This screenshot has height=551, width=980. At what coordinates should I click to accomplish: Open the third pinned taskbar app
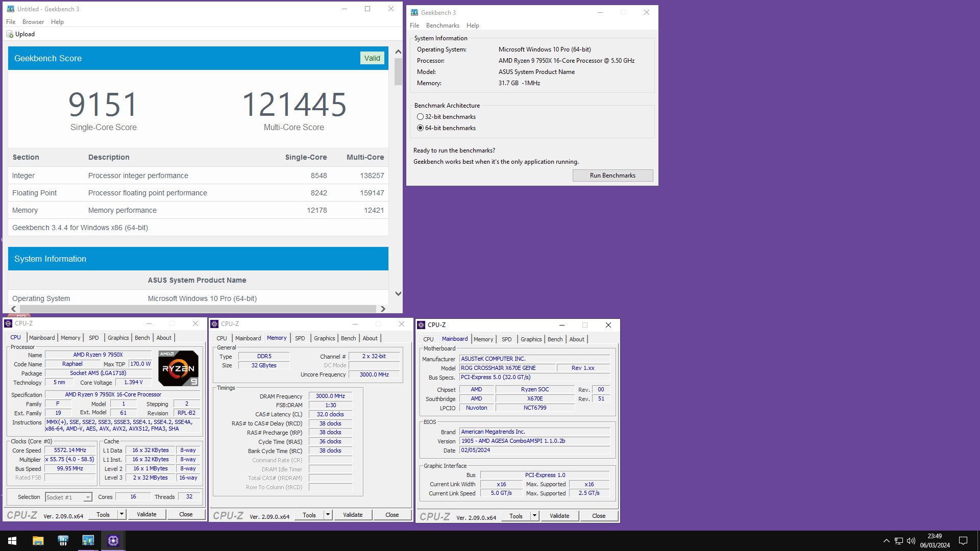click(x=63, y=541)
